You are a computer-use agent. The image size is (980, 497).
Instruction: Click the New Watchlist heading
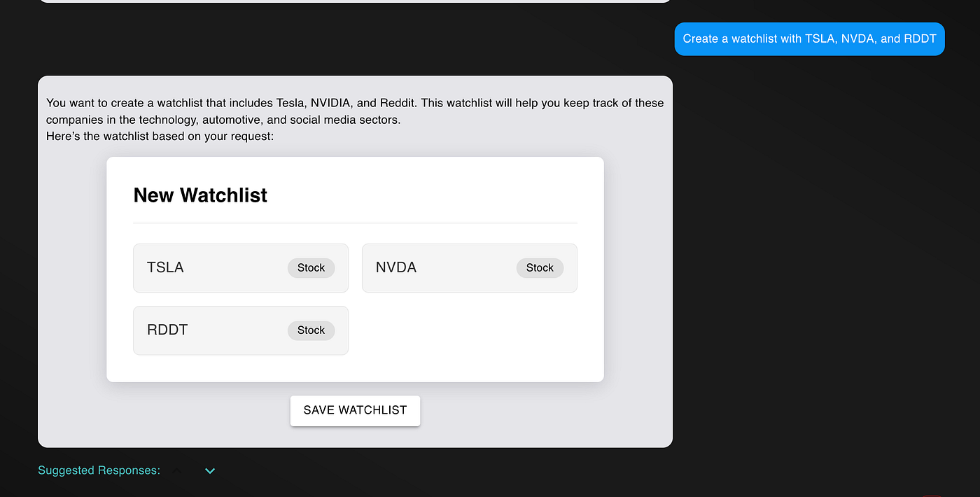point(200,195)
